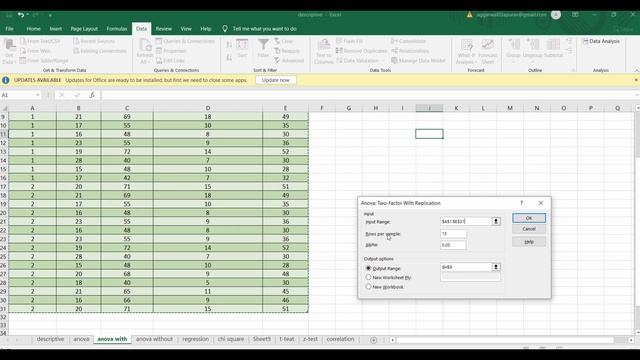Select New Worksheet Ply radio option
The height and width of the screenshot is (360, 640).
coord(369,277)
